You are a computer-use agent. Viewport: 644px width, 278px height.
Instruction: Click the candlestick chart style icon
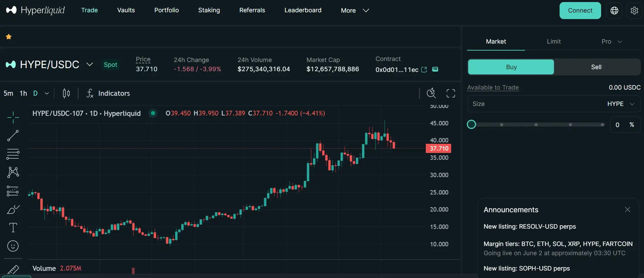(x=66, y=93)
